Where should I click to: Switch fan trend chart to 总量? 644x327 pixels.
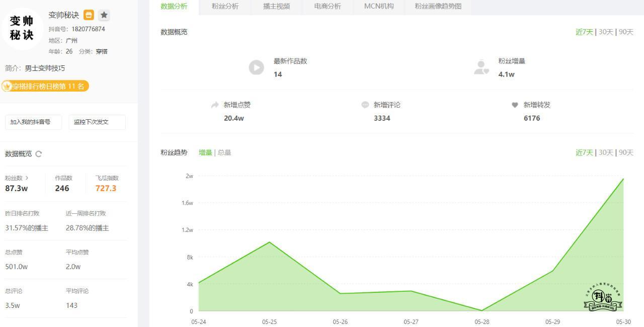[224, 152]
